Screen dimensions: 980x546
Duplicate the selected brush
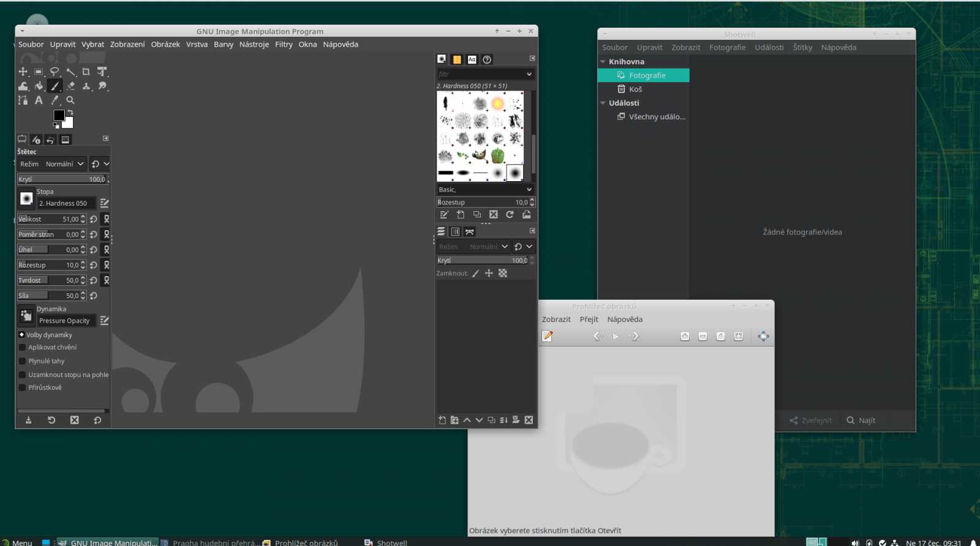pyautogui.click(x=477, y=215)
